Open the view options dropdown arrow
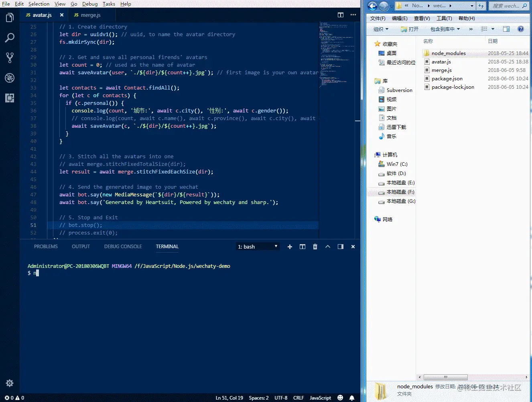The height and width of the screenshot is (402, 532). 493,29
